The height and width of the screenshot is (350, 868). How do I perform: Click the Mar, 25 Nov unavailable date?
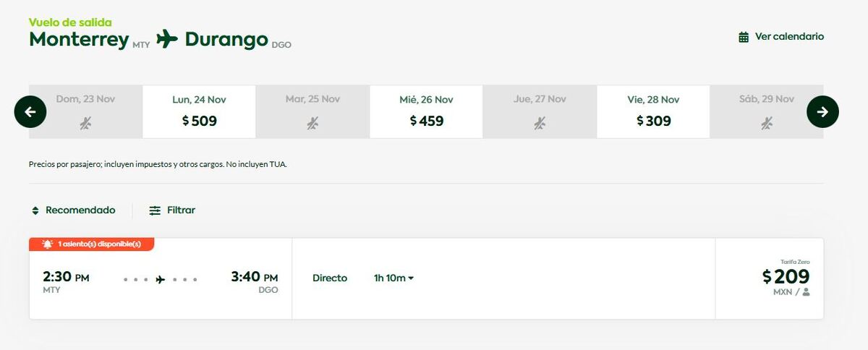coord(312,111)
